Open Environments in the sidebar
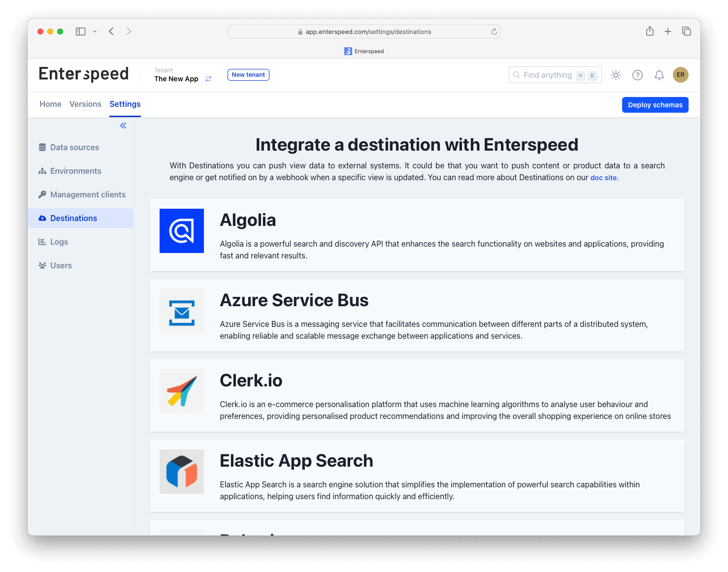The image size is (728, 572). point(81,171)
